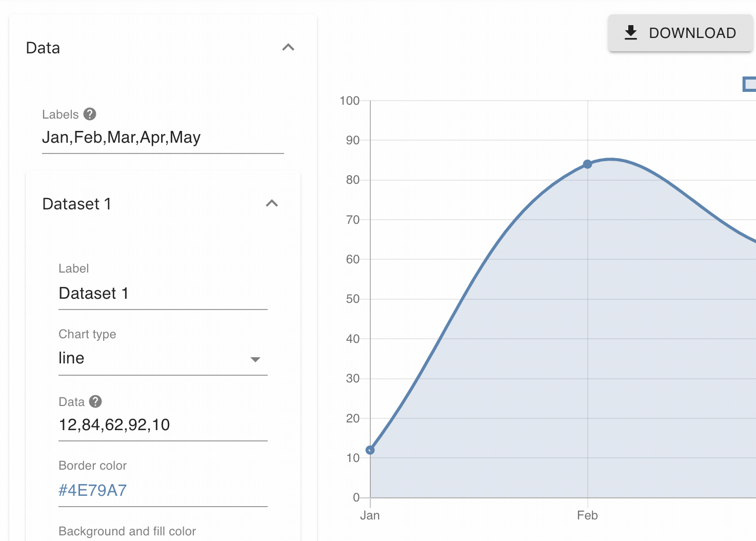Viewport: 756px width, 541px height.
Task: Click the Data values field 12,84,62,92,10
Action: click(x=163, y=425)
